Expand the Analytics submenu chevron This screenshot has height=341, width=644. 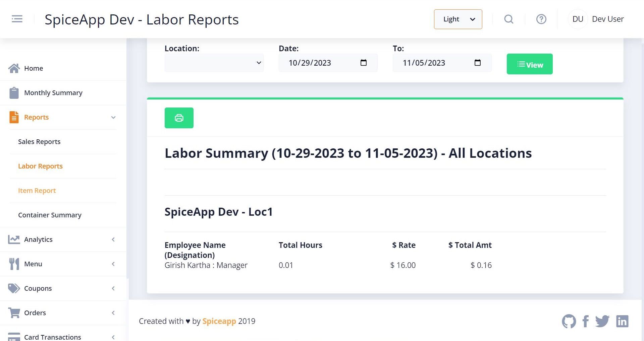click(113, 240)
